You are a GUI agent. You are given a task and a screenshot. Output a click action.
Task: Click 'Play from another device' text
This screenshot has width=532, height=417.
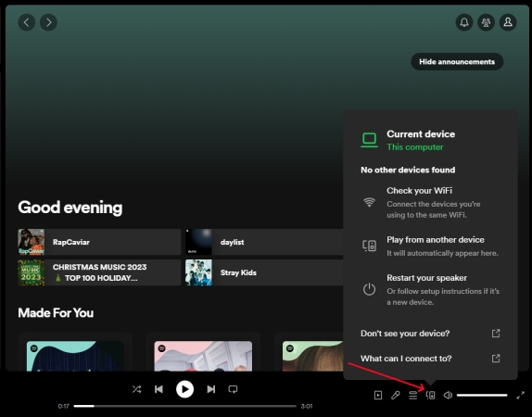(x=436, y=240)
